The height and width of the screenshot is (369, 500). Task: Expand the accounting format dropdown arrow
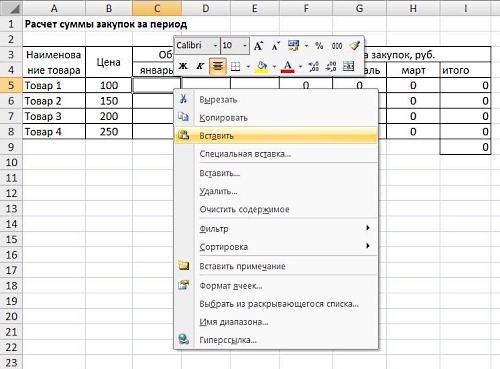click(306, 46)
